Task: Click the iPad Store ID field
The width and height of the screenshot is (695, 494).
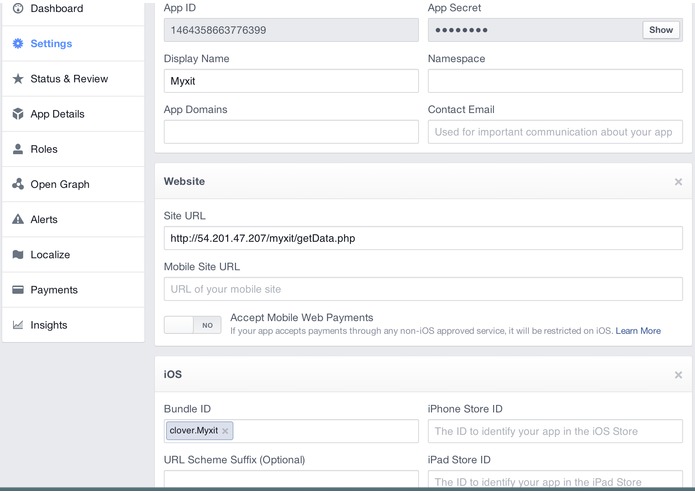Action: 555,479
